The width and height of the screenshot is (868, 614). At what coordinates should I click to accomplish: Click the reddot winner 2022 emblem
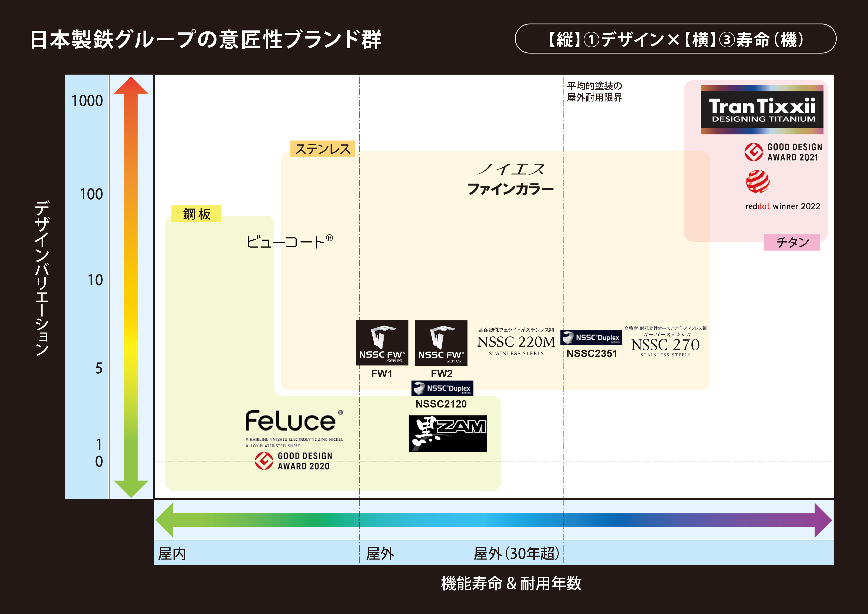(758, 182)
